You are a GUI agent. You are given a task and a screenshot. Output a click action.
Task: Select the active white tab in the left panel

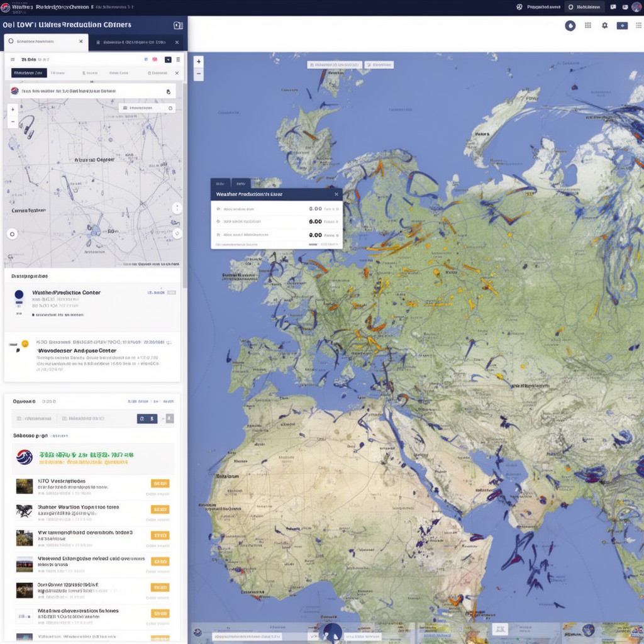(x=46, y=42)
